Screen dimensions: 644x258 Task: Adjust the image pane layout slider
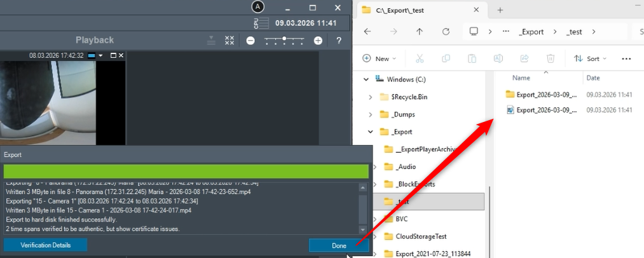[284, 40]
